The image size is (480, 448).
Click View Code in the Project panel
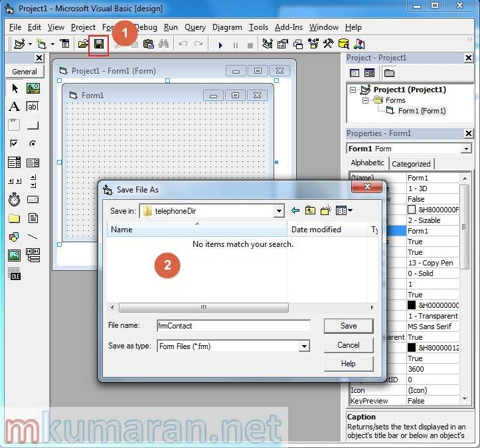[x=355, y=73]
